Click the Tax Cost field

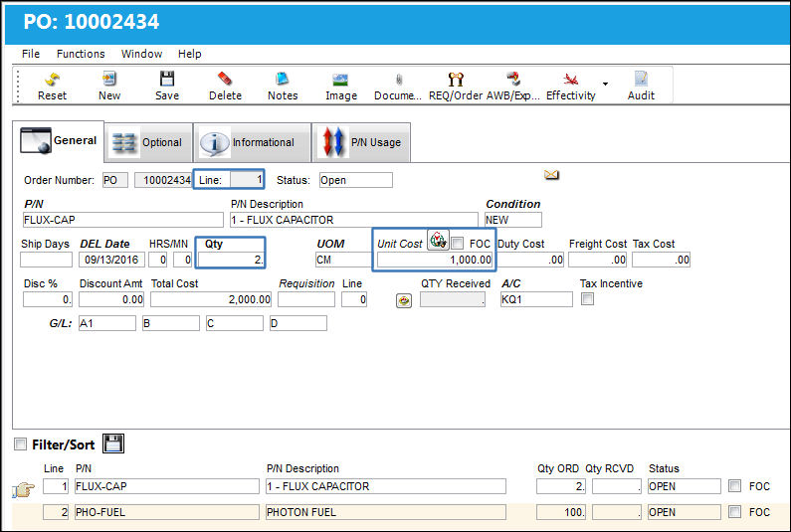661,260
